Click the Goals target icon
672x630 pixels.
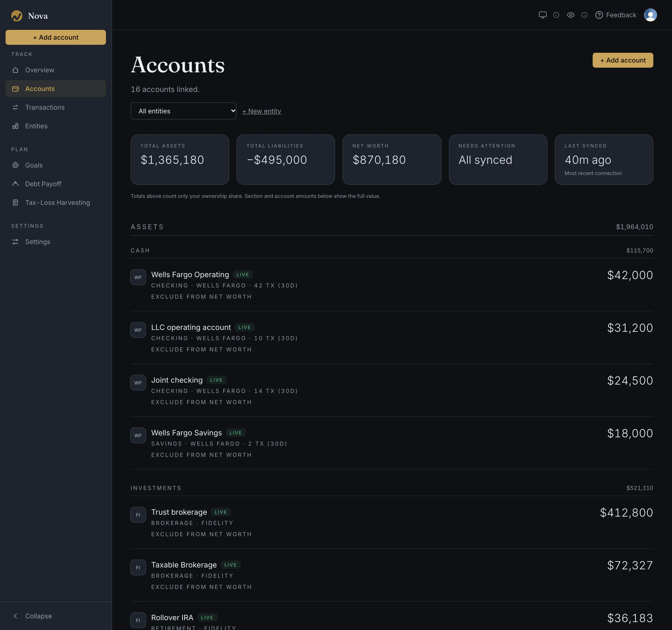point(16,165)
